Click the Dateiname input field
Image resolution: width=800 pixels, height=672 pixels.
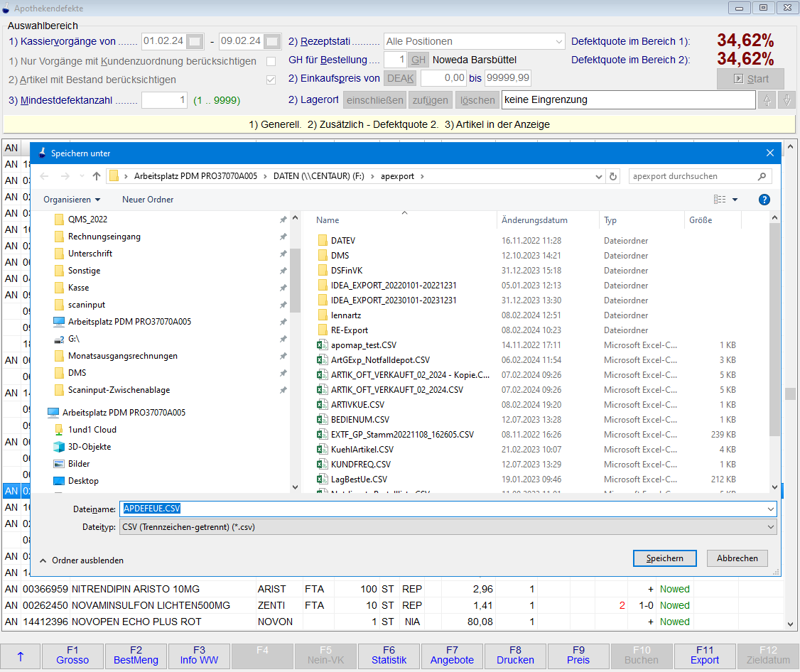pyautogui.click(x=448, y=509)
